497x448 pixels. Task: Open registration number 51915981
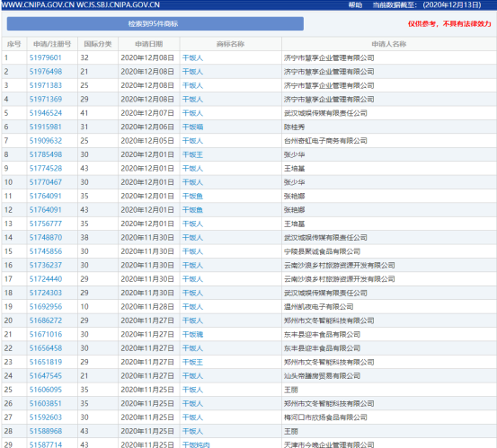click(x=46, y=127)
